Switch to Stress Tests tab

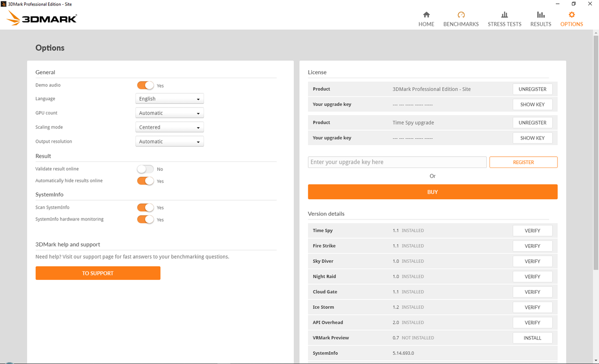[504, 19]
